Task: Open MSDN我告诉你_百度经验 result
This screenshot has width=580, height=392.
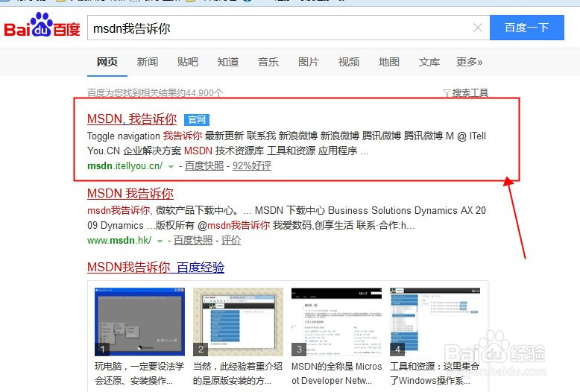Action: click(156, 268)
